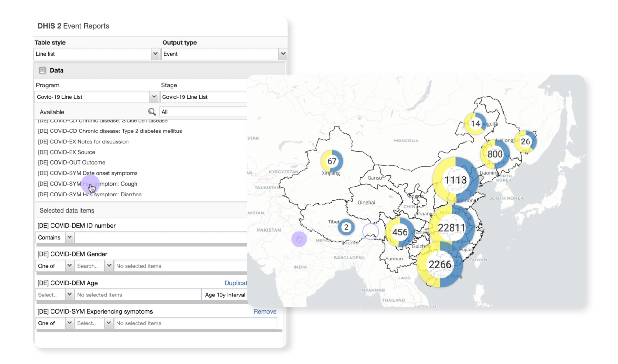Image resolution: width=618 pixels, height=364 pixels.
Task: Select the 14 cluster in Inner Mongolia
Action: coord(475,123)
